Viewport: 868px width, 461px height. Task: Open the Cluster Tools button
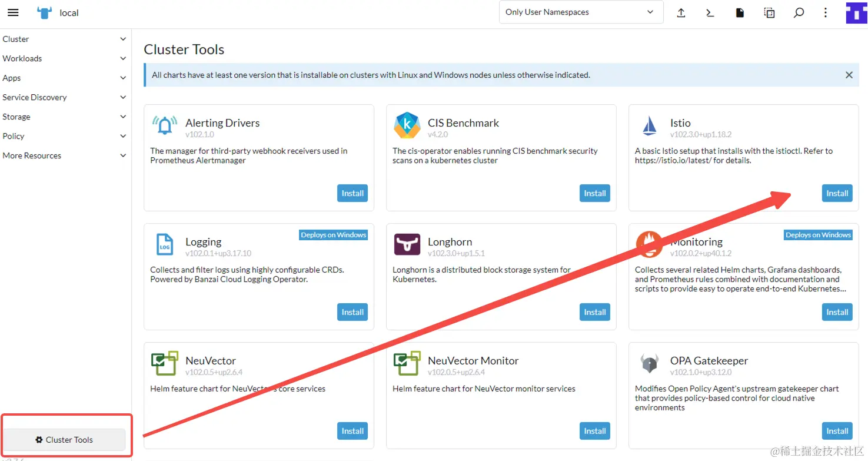pos(65,440)
